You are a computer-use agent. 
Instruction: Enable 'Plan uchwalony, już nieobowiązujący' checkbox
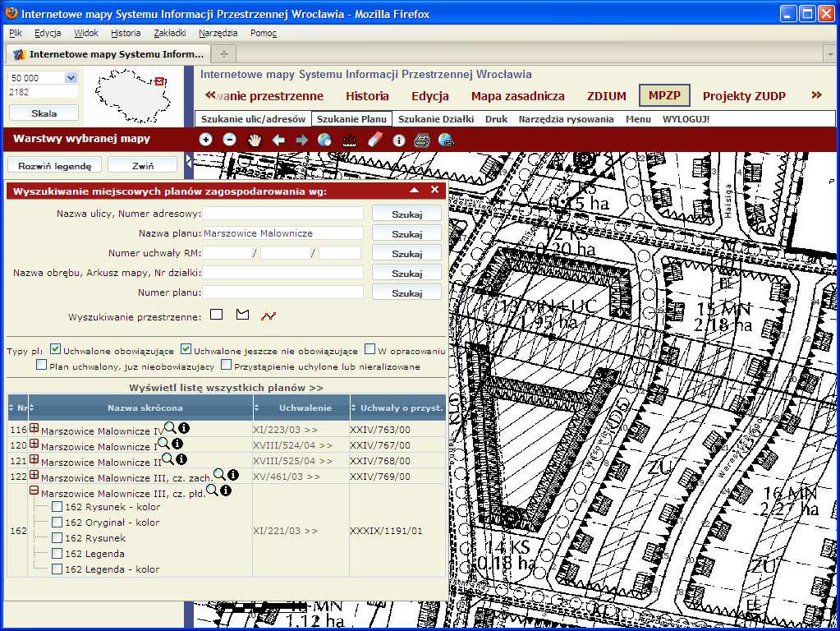(x=41, y=365)
